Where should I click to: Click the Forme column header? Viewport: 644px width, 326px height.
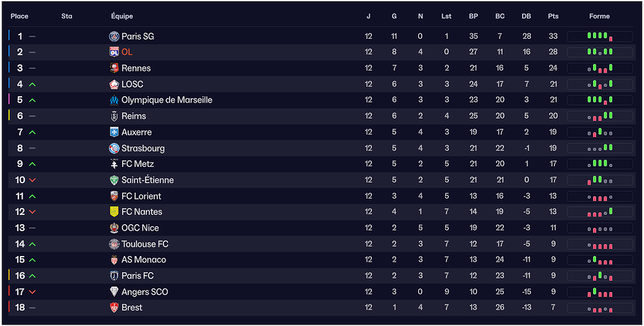(x=599, y=16)
